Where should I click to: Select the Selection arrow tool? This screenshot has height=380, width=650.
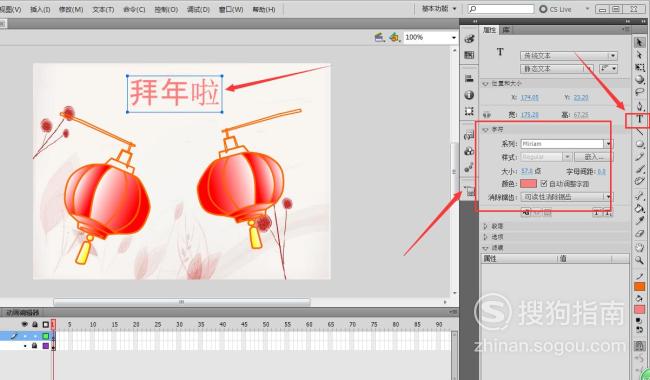click(639, 42)
